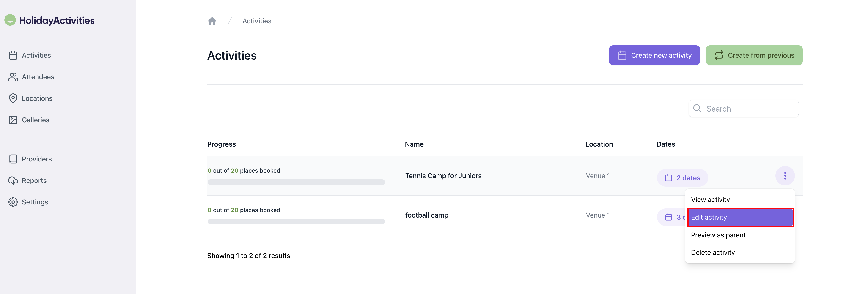Click the HolidayActivities logo
Screen dimensions: 868x294
pyautogui.click(x=49, y=21)
